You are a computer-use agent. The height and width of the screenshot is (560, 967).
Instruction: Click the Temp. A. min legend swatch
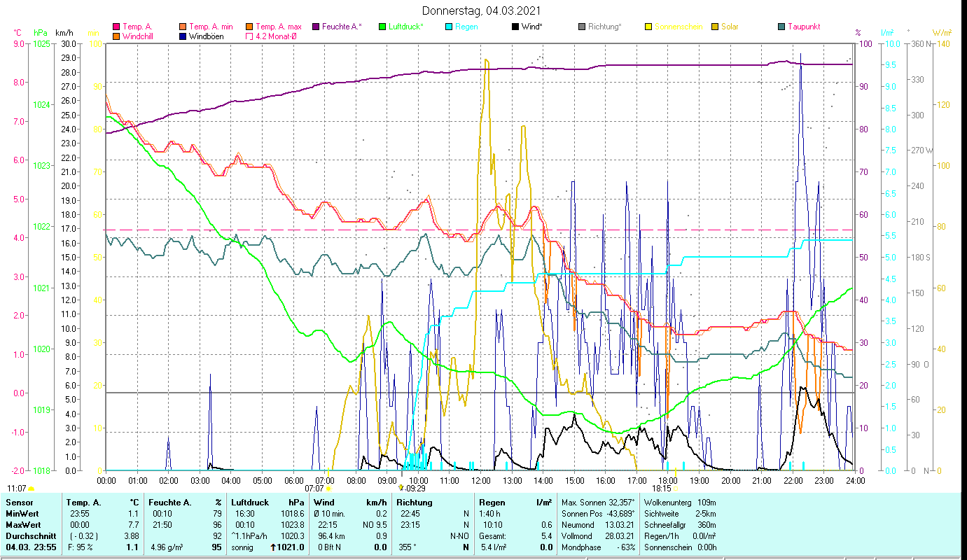click(x=183, y=27)
